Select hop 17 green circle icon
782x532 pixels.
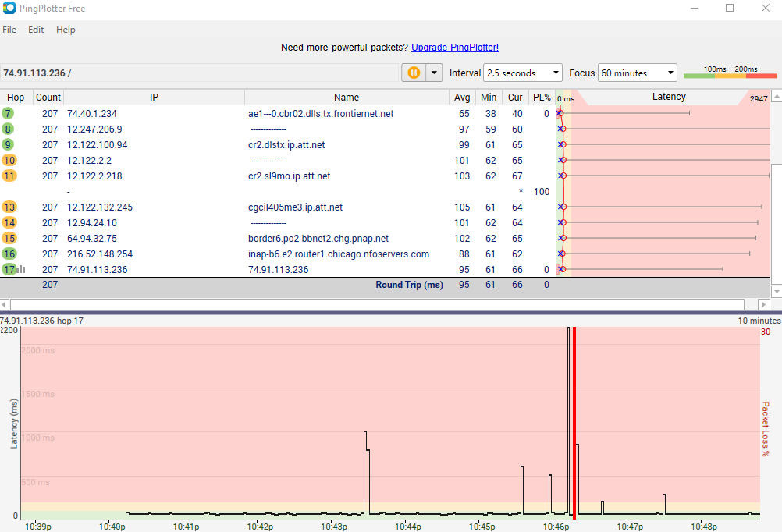[9, 269]
